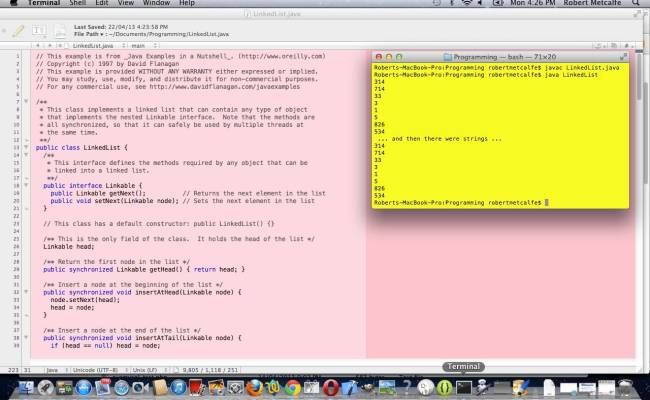650x400 pixels.
Task: Open the File Path dropdown
Action: tap(89, 34)
